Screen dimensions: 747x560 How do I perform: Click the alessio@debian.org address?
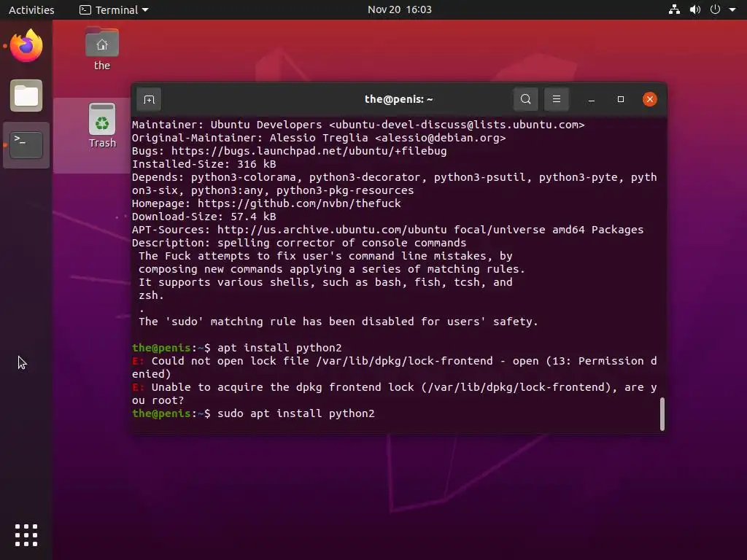tap(440, 138)
